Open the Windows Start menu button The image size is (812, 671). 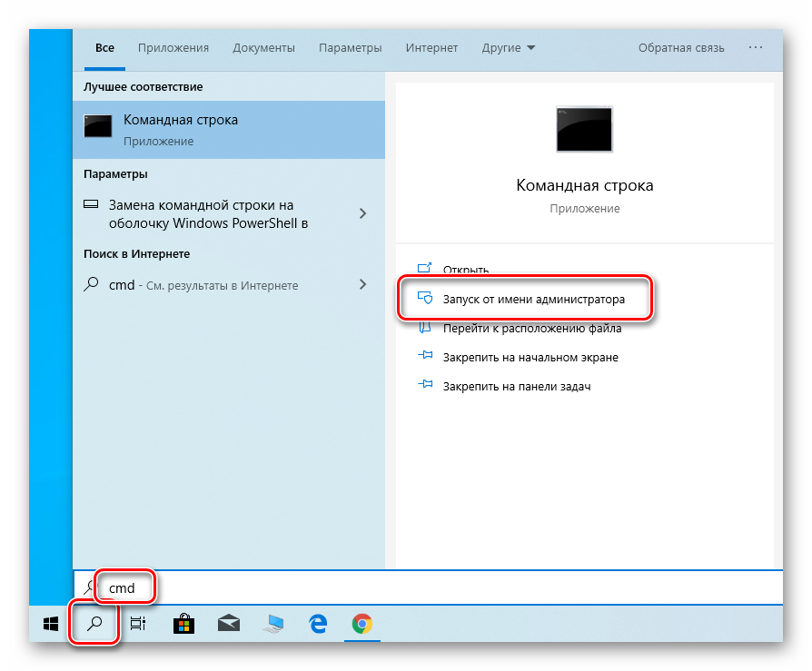(x=51, y=624)
